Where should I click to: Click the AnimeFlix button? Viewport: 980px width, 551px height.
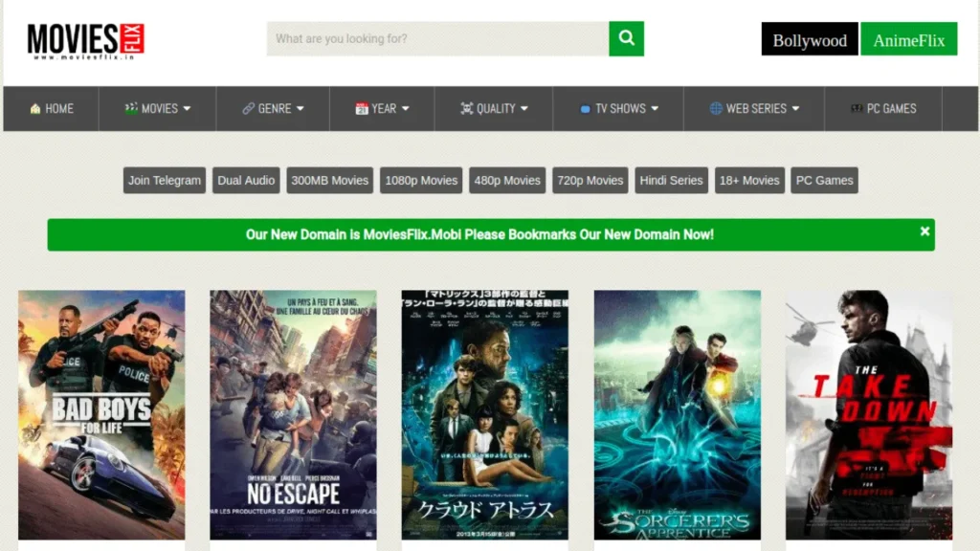click(909, 39)
